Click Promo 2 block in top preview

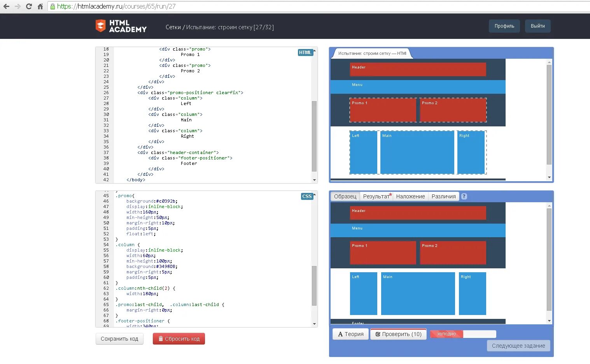[453, 110]
